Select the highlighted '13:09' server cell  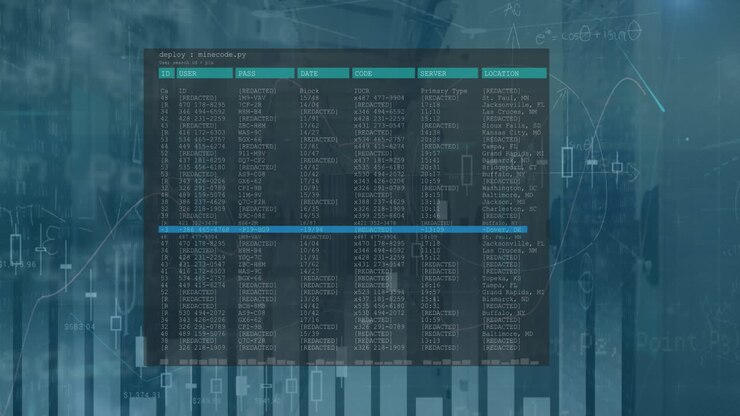click(x=433, y=230)
